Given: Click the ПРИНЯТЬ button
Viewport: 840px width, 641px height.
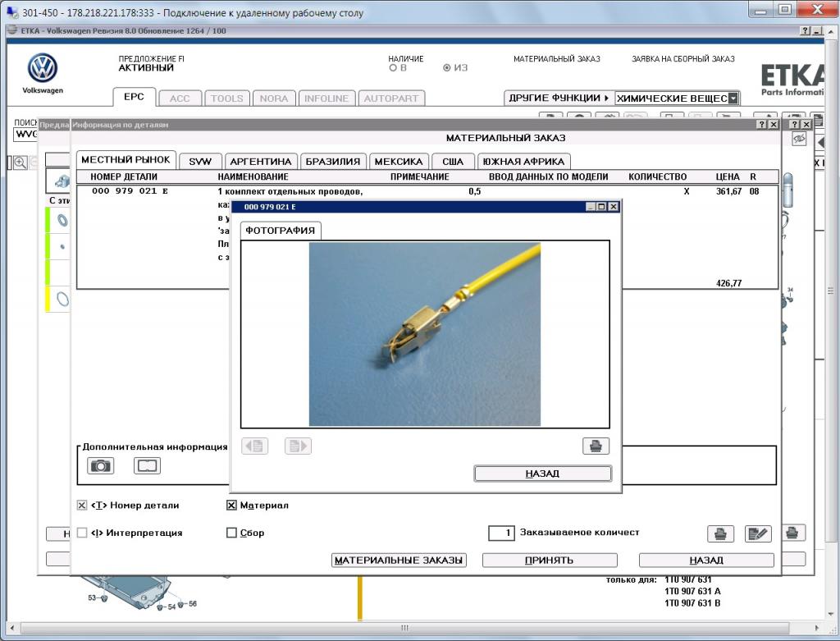Looking at the screenshot, I should [x=550, y=561].
